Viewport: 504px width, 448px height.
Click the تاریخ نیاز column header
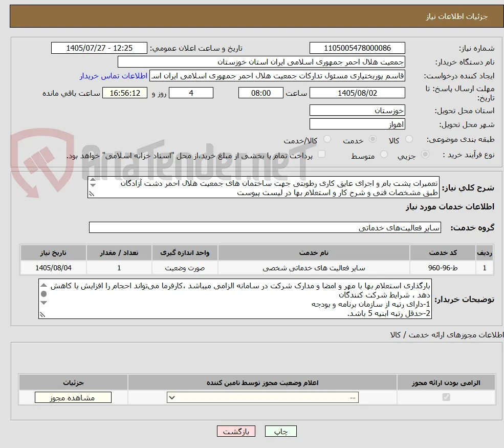tap(53, 253)
